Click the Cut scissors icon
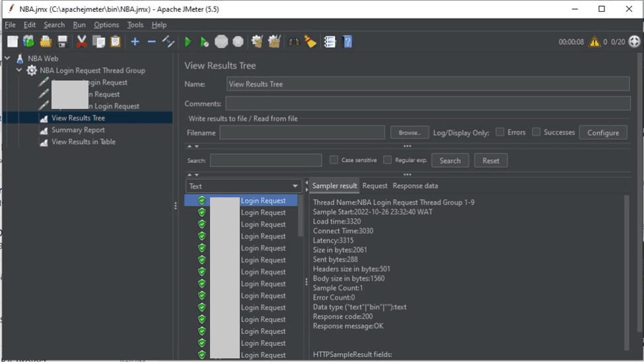The height and width of the screenshot is (363, 644). (x=82, y=42)
